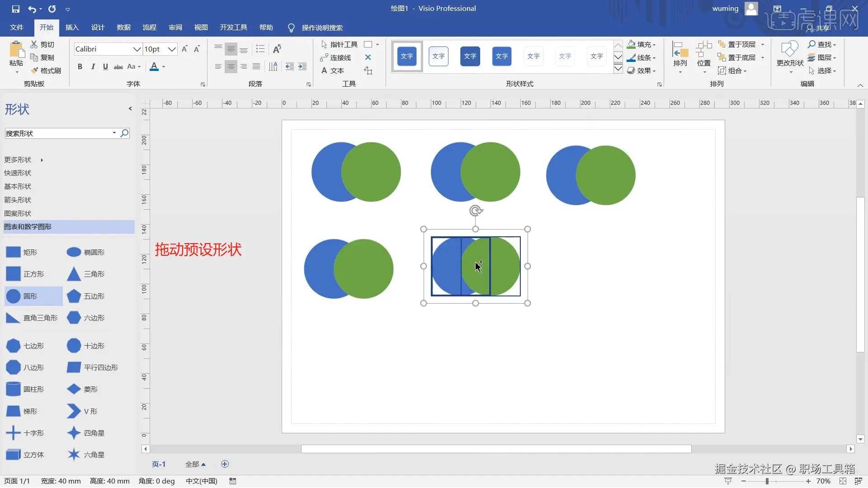
Task: Open the font name Calibri dropdown
Action: pos(137,49)
